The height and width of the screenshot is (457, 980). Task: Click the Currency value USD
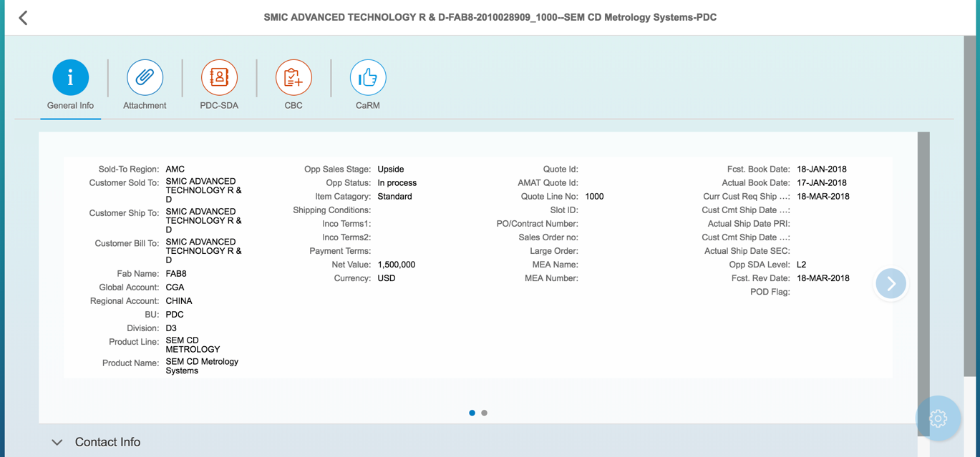(387, 278)
